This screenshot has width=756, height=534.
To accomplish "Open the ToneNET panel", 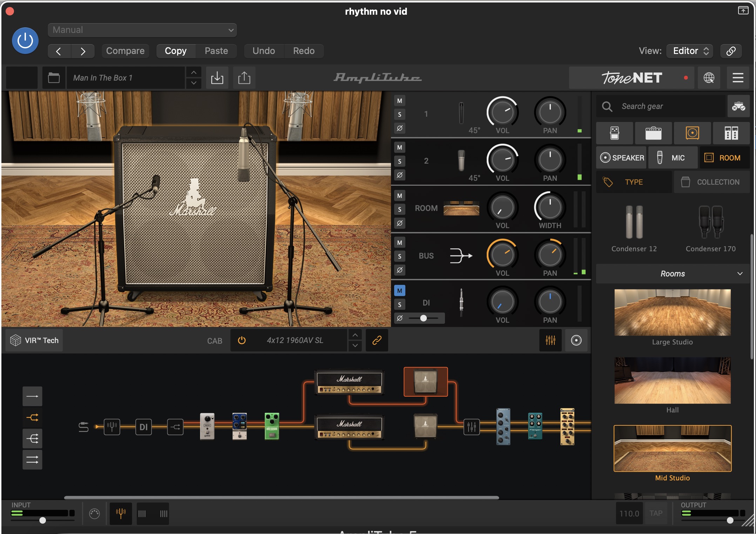I will (632, 77).
